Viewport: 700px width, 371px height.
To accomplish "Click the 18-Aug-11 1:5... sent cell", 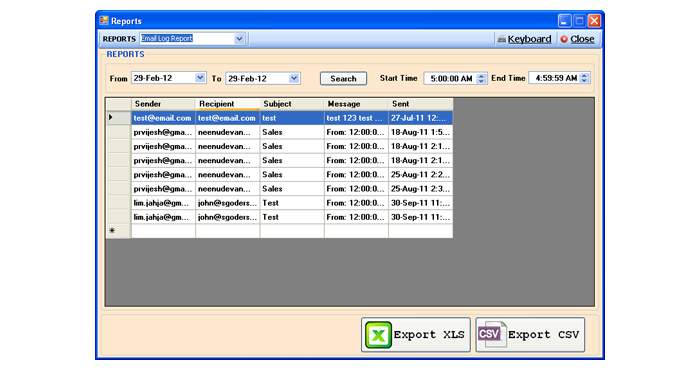I will point(420,132).
